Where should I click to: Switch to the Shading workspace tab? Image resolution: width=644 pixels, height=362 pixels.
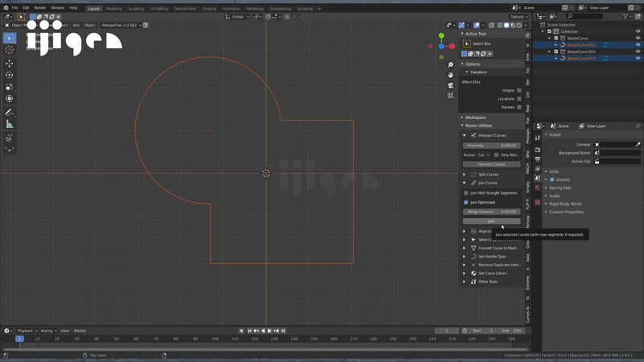click(209, 9)
